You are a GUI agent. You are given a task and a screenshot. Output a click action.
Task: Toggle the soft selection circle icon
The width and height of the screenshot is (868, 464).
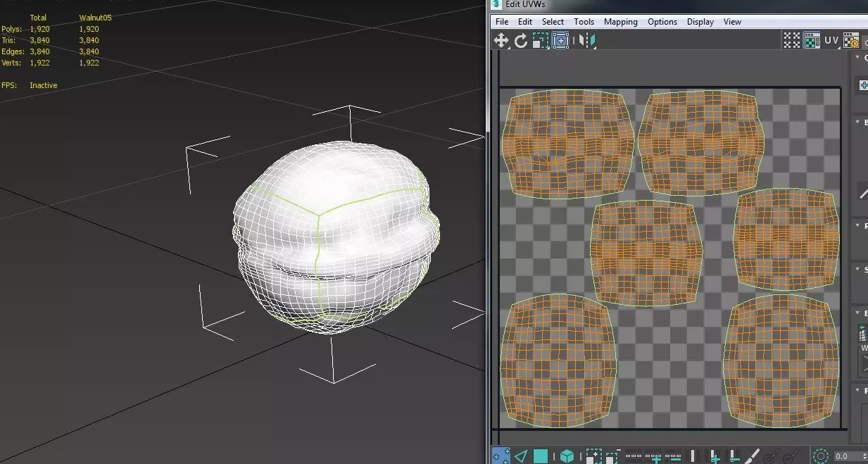pyautogui.click(x=821, y=456)
